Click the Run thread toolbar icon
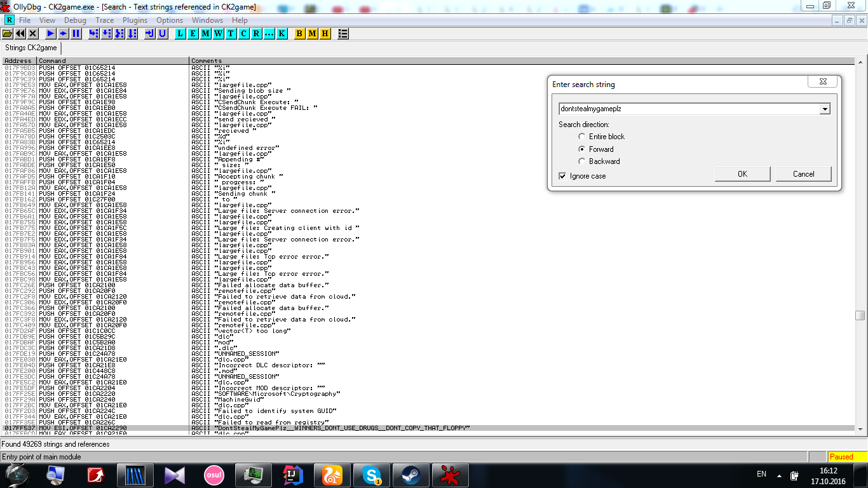Viewport: 868px width, 488px height. tap(64, 34)
